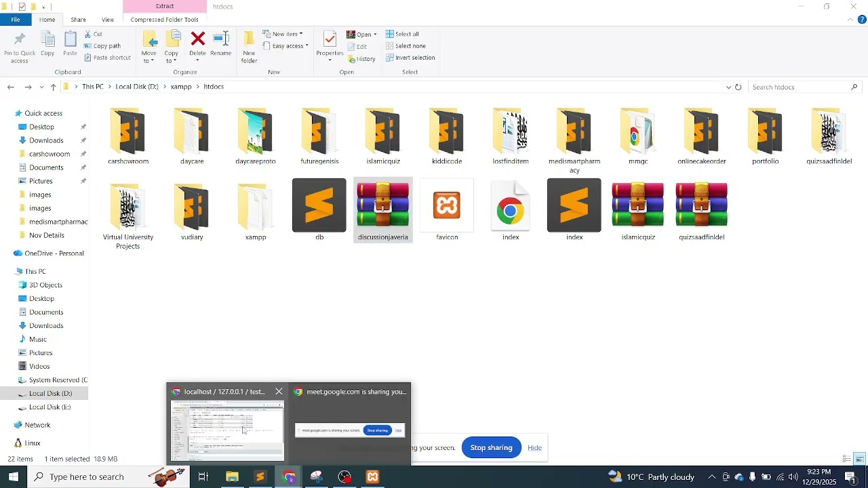Viewport: 868px width, 488px height.
Task: Open Sublime Text from the taskbar
Action: pos(260,477)
